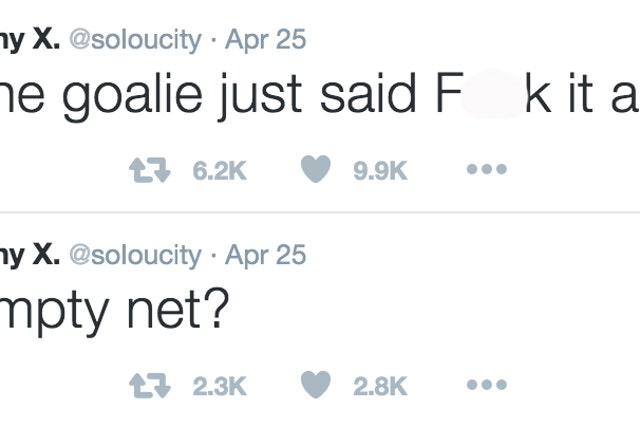Image resolution: width=640 pixels, height=427 pixels.
Task: Click the censored word after 'said'
Action: click(x=493, y=93)
